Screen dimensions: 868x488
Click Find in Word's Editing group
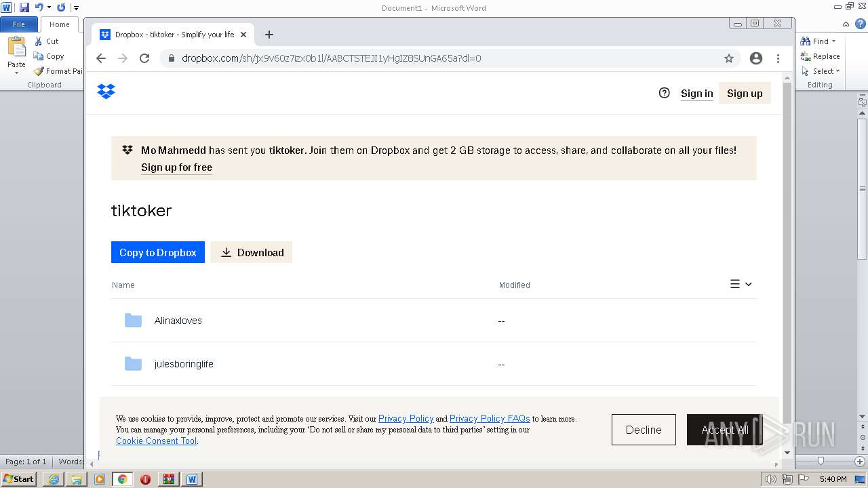coord(818,41)
